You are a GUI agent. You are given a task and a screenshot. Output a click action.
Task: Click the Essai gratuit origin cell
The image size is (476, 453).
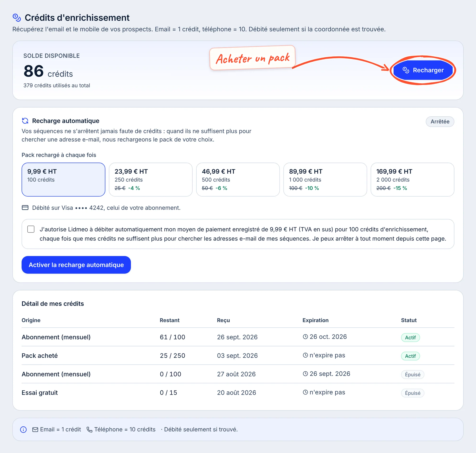(40, 393)
